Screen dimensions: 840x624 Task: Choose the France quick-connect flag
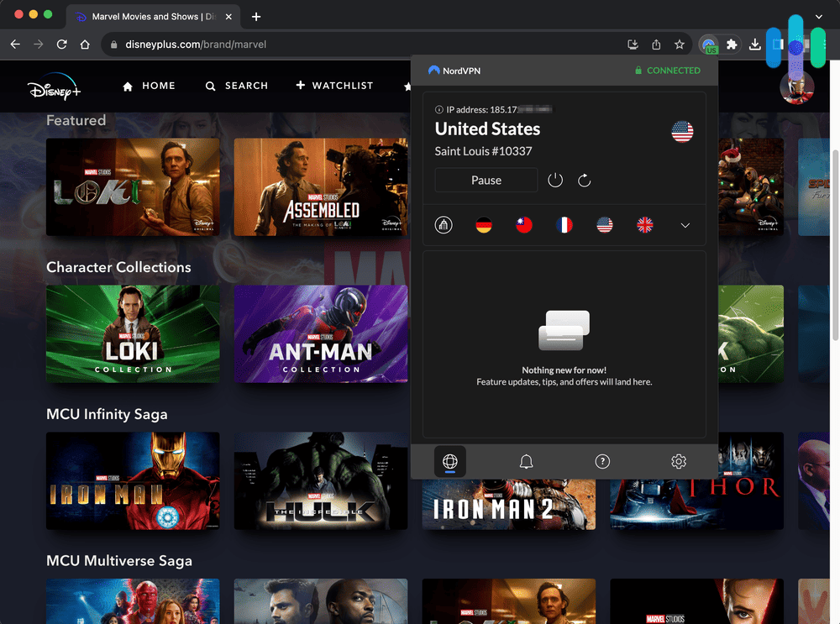pyautogui.click(x=564, y=224)
